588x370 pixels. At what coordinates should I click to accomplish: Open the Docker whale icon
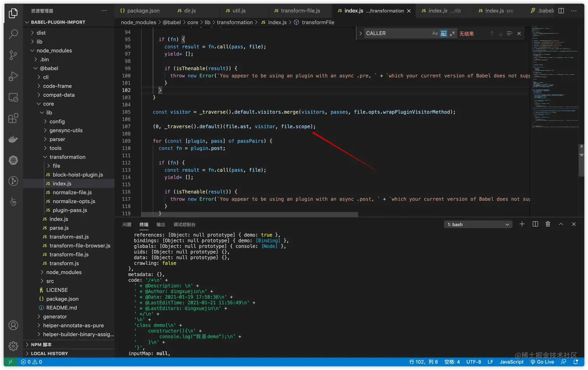click(x=13, y=139)
